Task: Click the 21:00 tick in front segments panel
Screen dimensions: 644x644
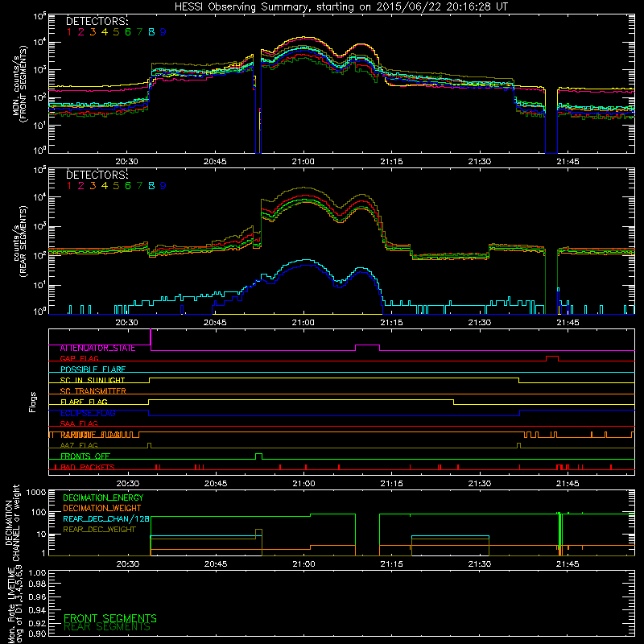Action: (303, 162)
